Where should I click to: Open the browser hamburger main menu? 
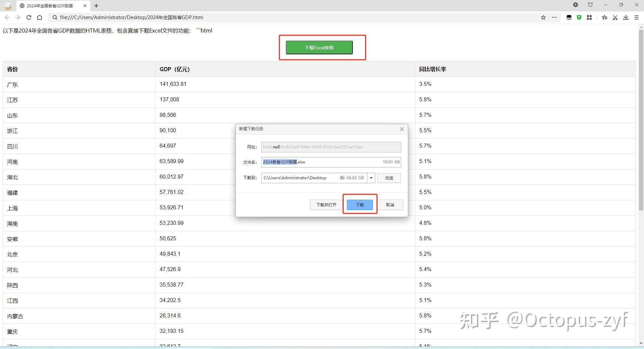click(x=637, y=17)
